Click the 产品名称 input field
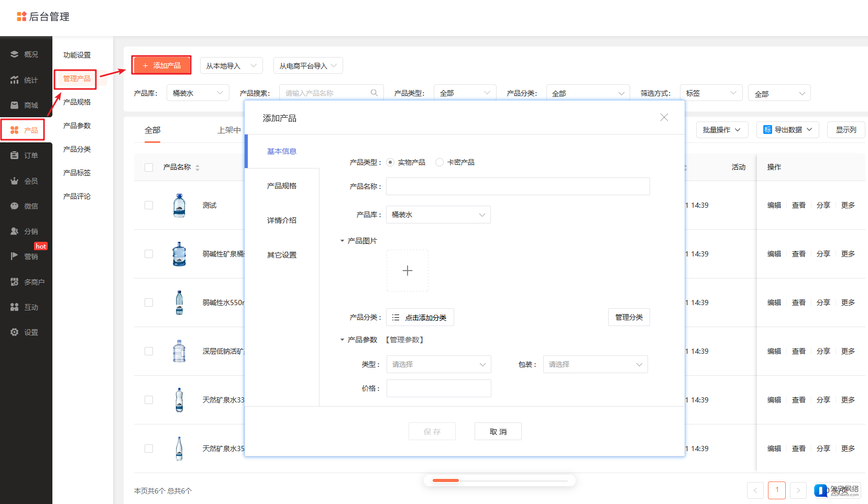Image resolution: width=868 pixels, height=504 pixels. (518, 186)
